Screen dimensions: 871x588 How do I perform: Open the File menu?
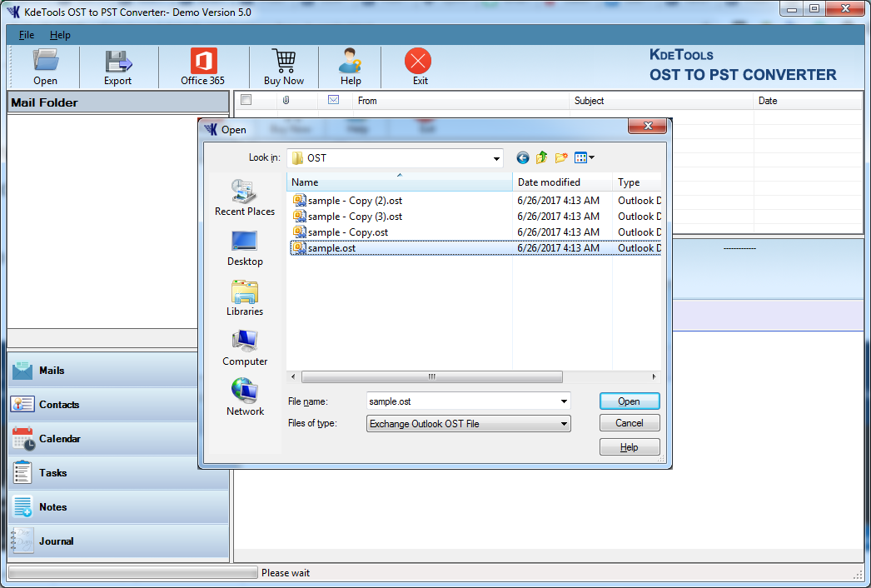point(26,35)
